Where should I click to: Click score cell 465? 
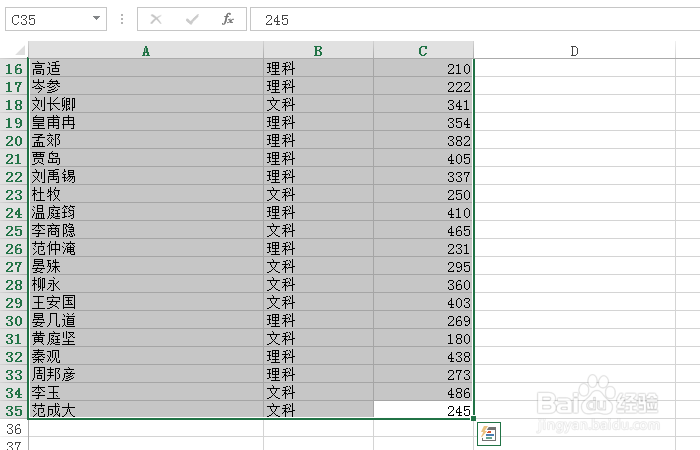click(x=423, y=230)
